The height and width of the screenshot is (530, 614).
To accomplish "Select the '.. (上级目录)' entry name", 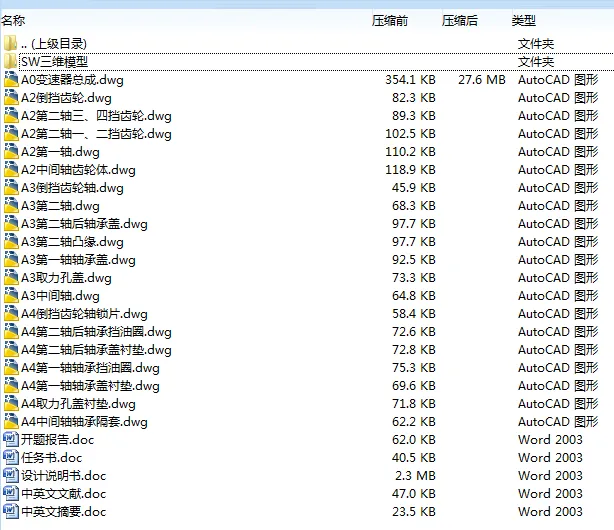I will tap(54, 43).
